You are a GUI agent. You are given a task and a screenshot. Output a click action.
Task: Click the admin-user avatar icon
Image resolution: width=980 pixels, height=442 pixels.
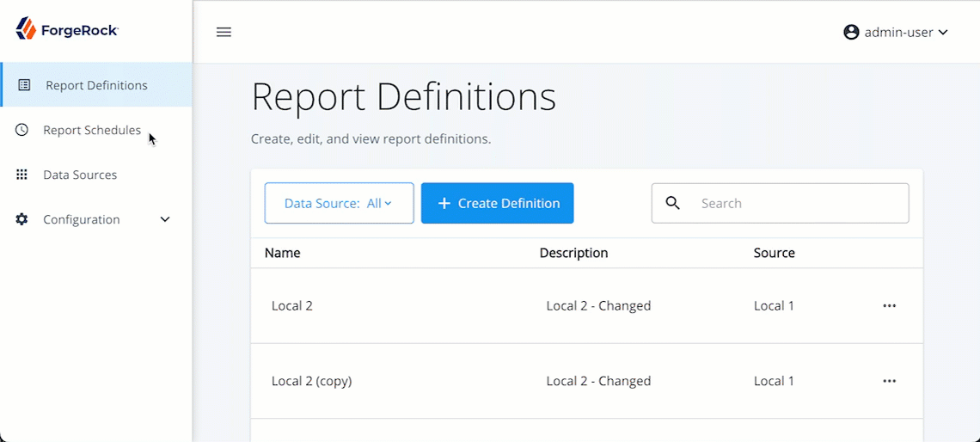[x=851, y=32]
